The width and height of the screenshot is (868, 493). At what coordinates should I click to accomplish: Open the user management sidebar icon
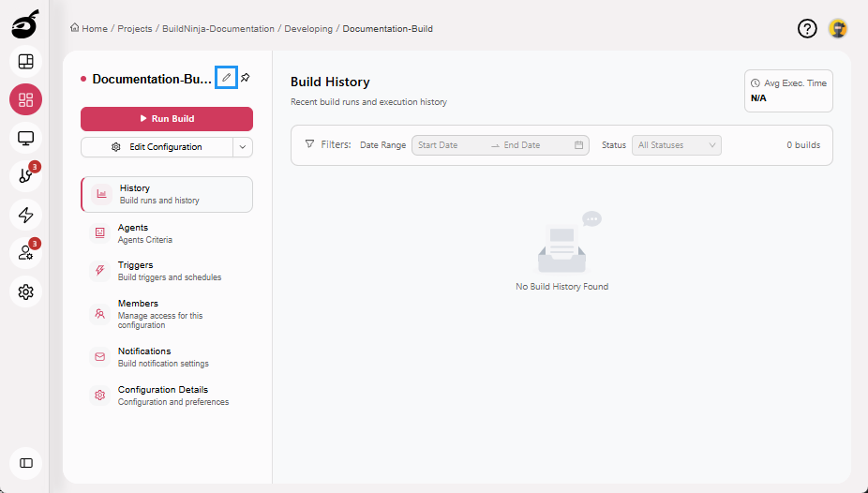[25, 253]
